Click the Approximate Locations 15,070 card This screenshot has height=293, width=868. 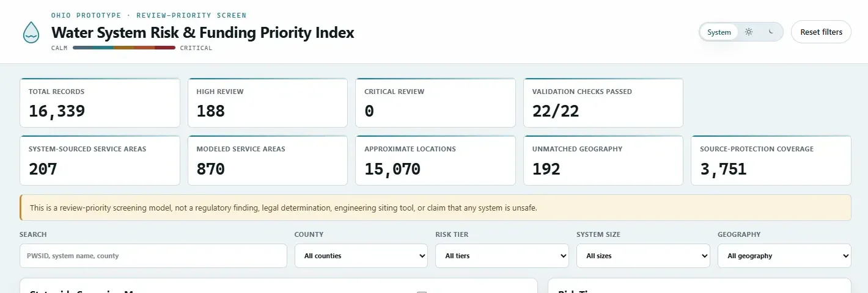(x=435, y=160)
